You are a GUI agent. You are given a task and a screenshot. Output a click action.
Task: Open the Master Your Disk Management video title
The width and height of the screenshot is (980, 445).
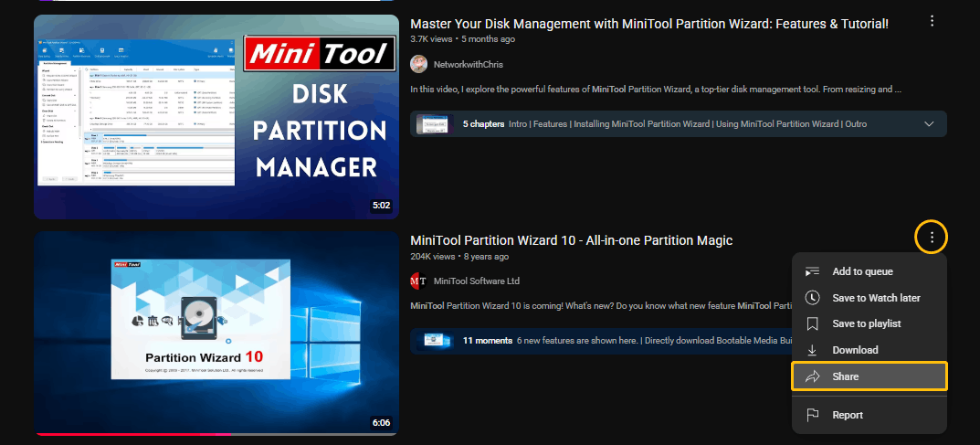(649, 24)
